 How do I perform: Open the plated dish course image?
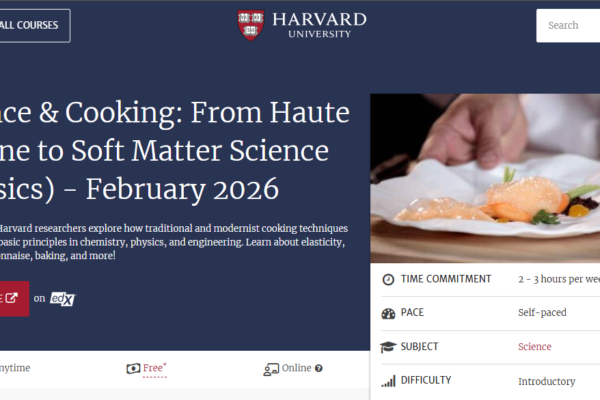[485, 178]
